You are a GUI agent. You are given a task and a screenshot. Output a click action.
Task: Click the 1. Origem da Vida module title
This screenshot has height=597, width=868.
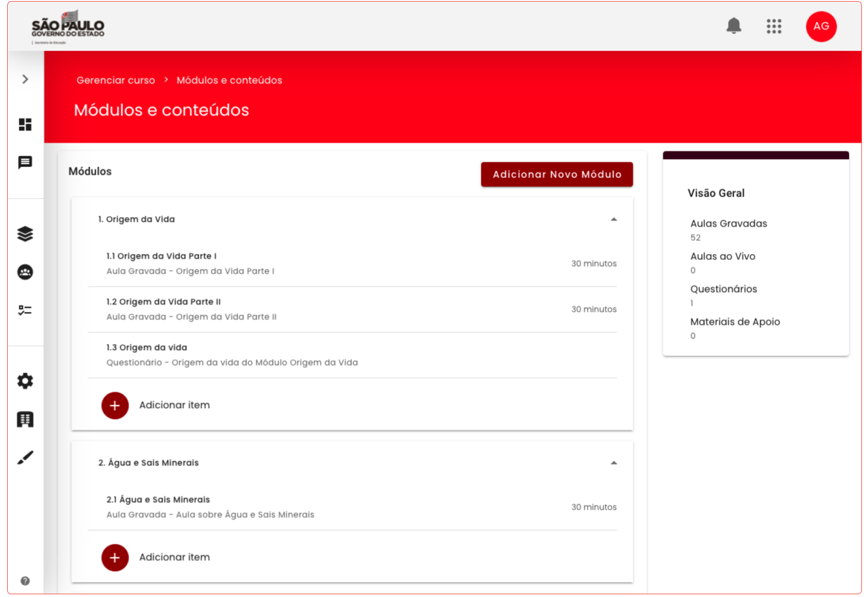tap(136, 219)
